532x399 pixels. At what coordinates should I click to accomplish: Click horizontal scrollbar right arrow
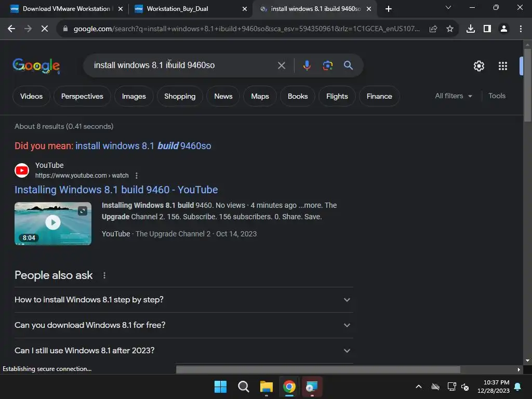click(518, 369)
